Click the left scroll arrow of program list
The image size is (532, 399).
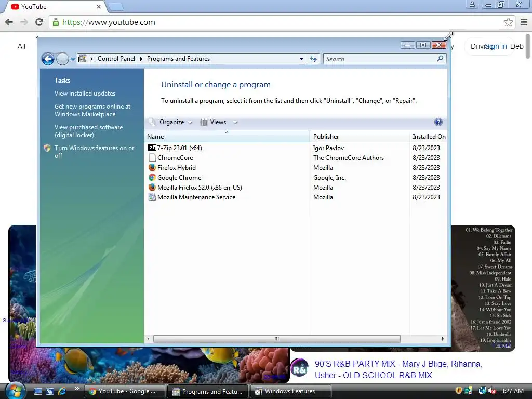click(148, 339)
